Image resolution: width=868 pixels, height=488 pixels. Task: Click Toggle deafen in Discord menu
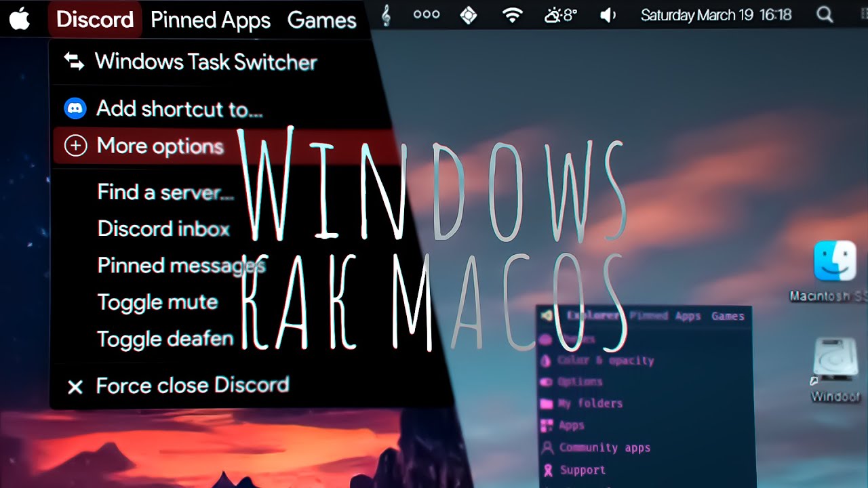[x=165, y=338]
